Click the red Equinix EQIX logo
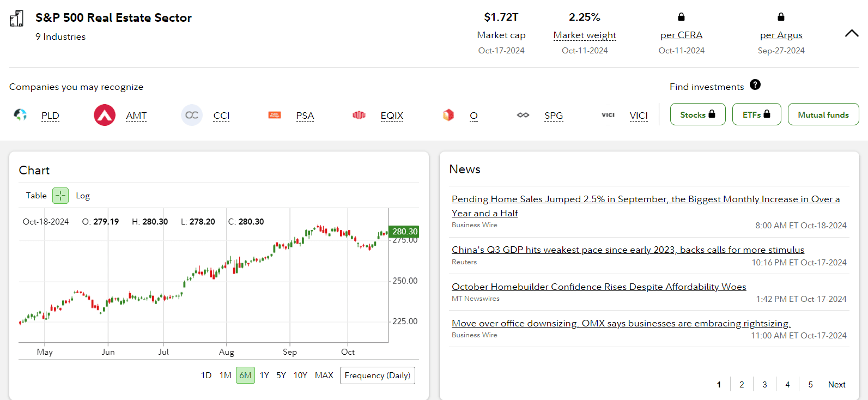This screenshot has width=868, height=400. [359, 115]
